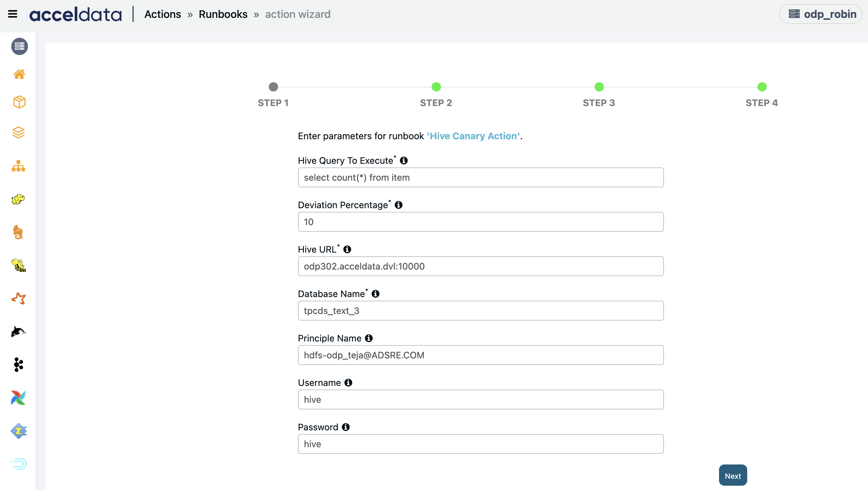This screenshot has height=490, width=868.
Task: Click the Next button
Action: pos(733,475)
